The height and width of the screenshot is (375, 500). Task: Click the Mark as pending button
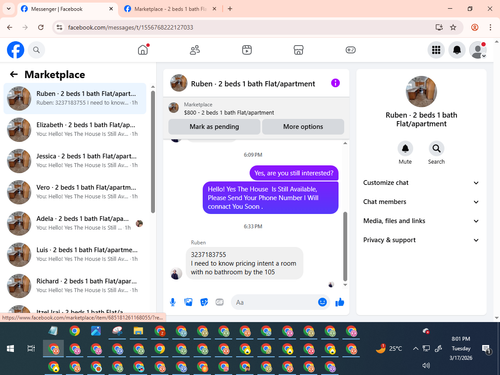[214, 127]
